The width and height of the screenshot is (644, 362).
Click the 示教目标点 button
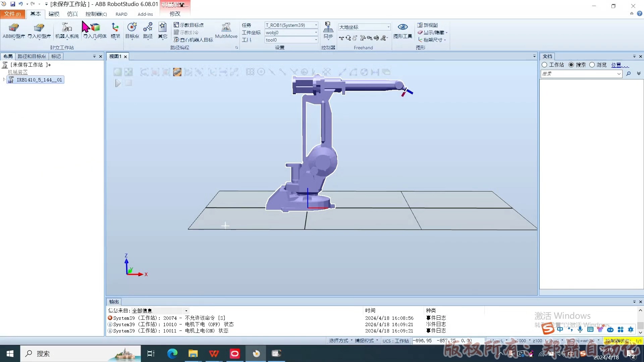click(x=189, y=25)
